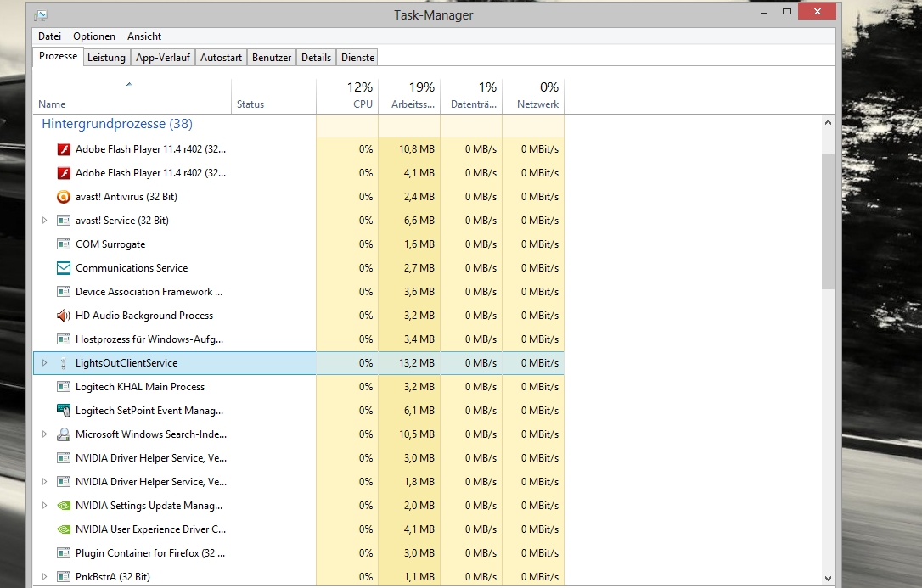Viewport: 922px width, 588px height.
Task: Click the icon of NVIDIA Driver Helper Service using 3,0 MB
Action: pos(64,457)
